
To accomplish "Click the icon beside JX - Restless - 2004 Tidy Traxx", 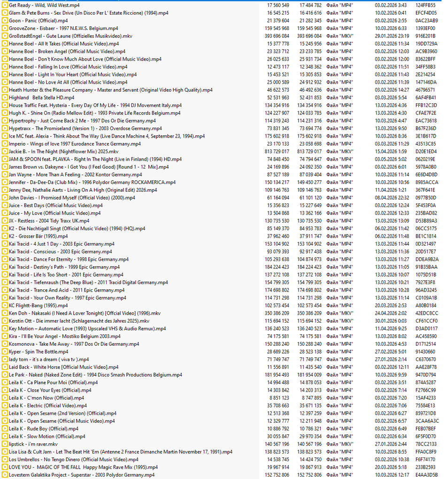I will (x=5, y=221).
